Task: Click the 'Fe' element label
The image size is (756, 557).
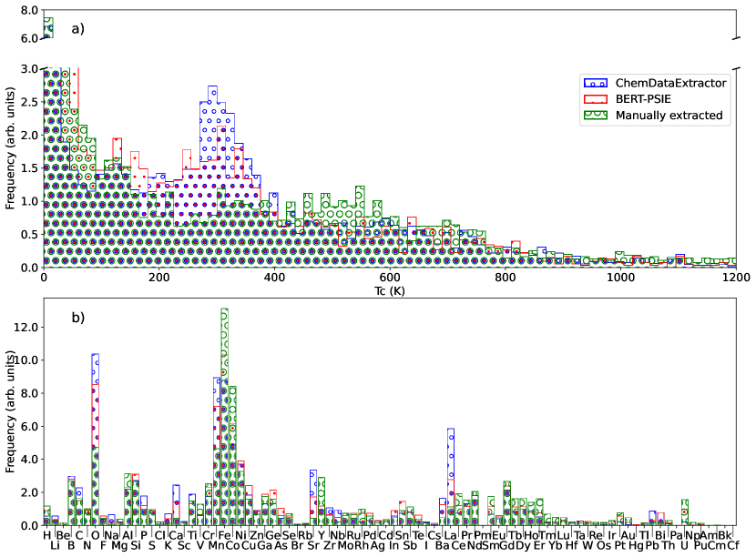Action: (224, 535)
